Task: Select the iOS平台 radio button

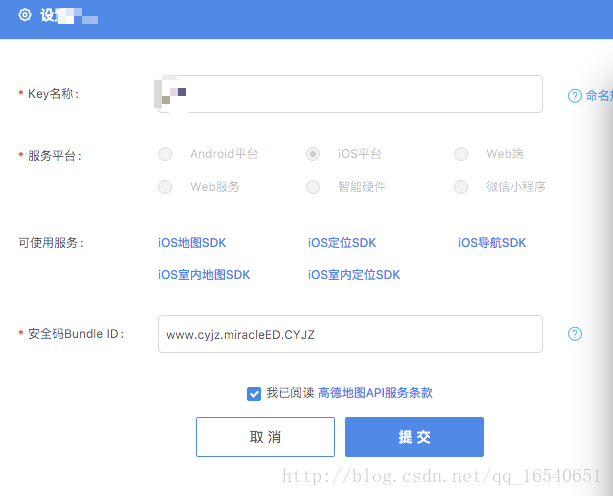Action: [313, 154]
